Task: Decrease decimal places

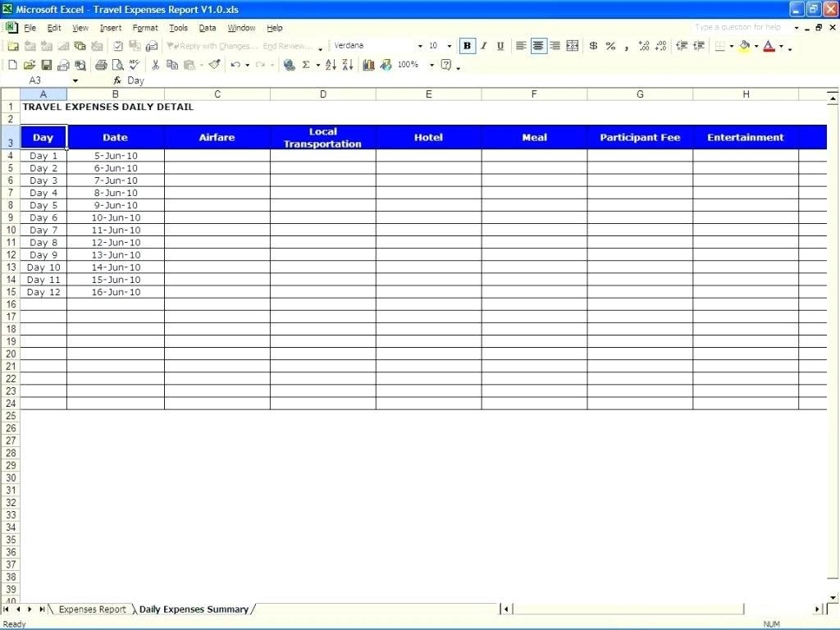Action: point(660,46)
